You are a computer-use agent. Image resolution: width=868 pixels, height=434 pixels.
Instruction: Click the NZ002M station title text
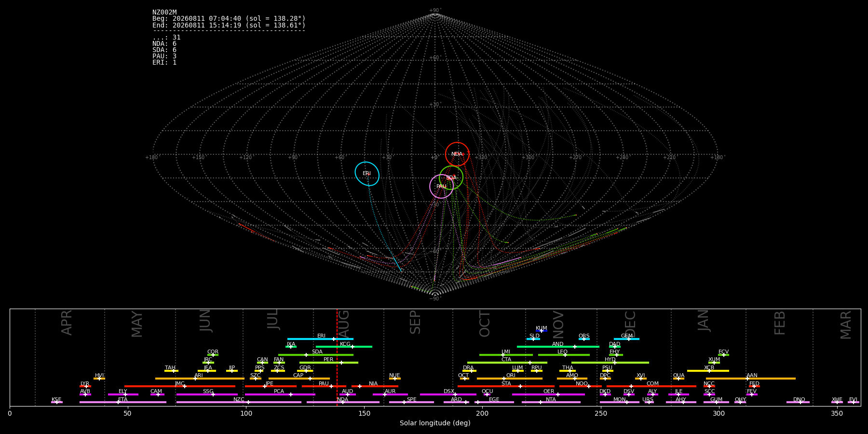pyautogui.click(x=164, y=13)
